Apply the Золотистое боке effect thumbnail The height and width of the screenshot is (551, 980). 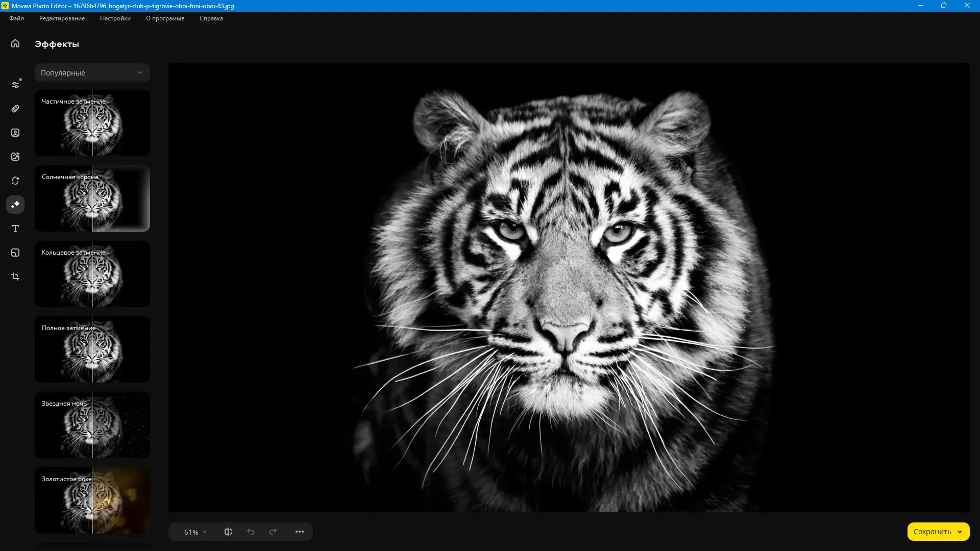coord(92,500)
